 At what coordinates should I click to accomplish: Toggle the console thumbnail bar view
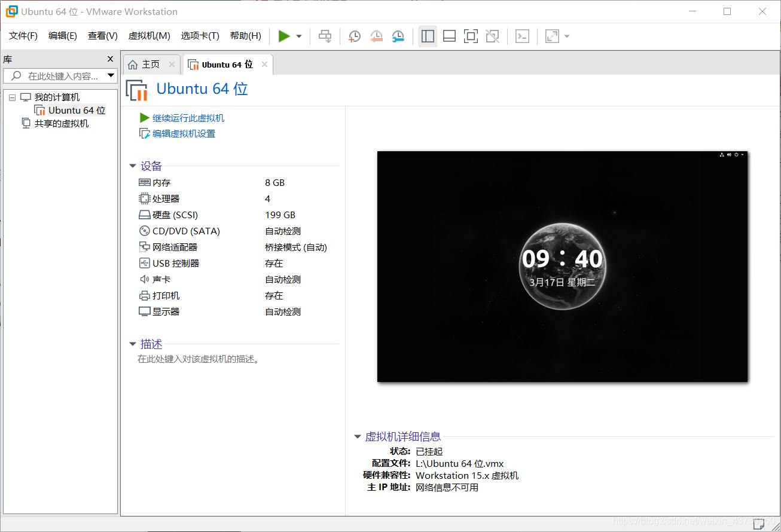(x=449, y=36)
